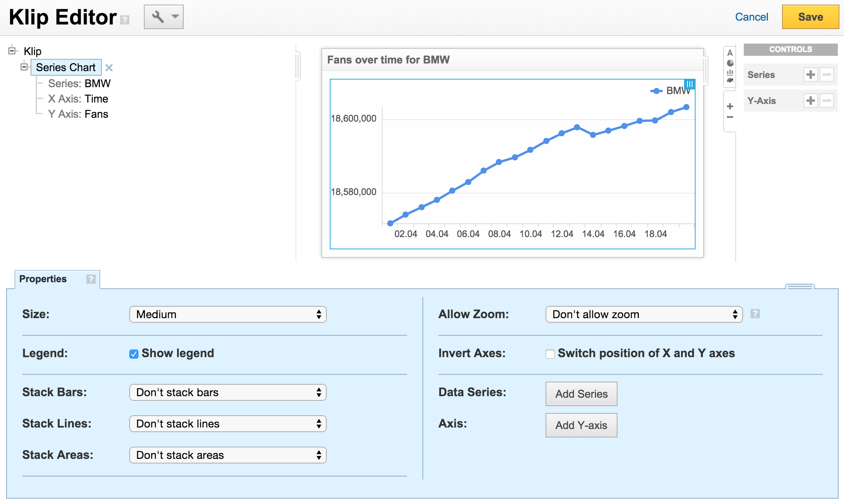Save the Klip
Image resolution: width=844 pixels, height=504 pixels.
click(x=810, y=17)
